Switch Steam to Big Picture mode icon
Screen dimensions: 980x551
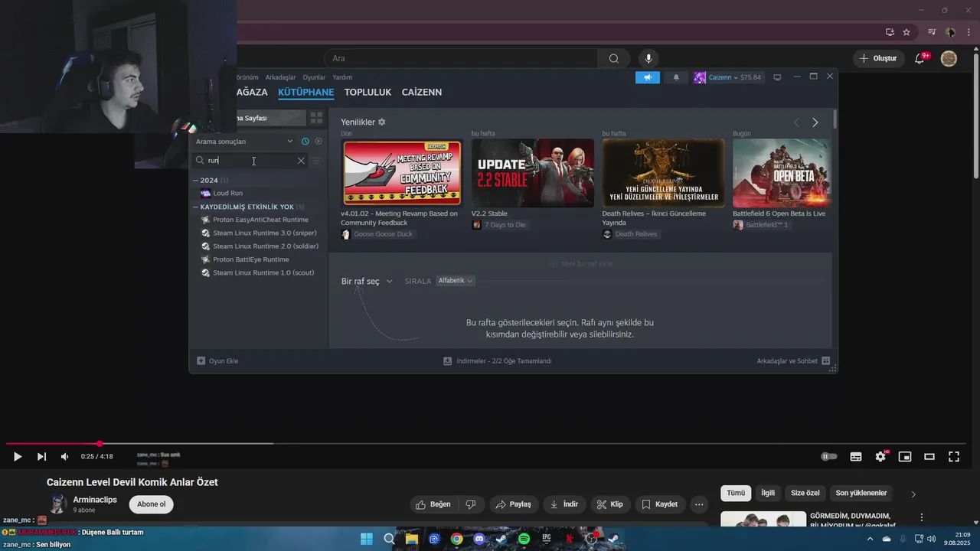[x=777, y=77]
